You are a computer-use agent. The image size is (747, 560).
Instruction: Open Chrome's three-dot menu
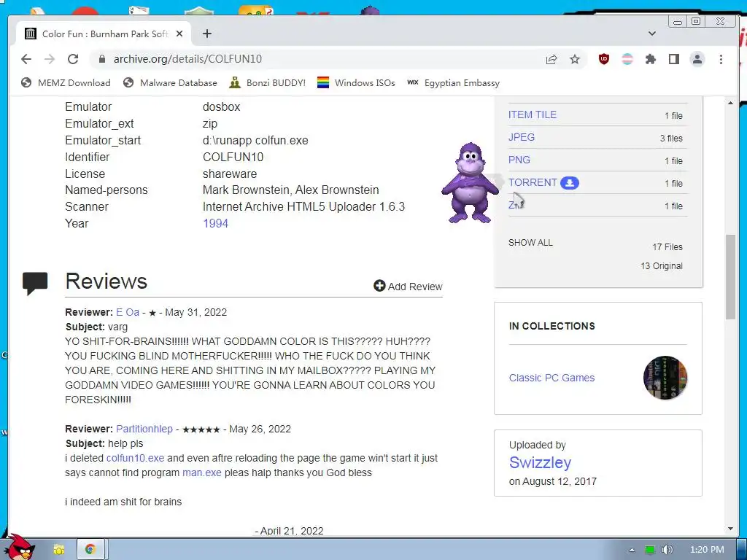(721, 59)
